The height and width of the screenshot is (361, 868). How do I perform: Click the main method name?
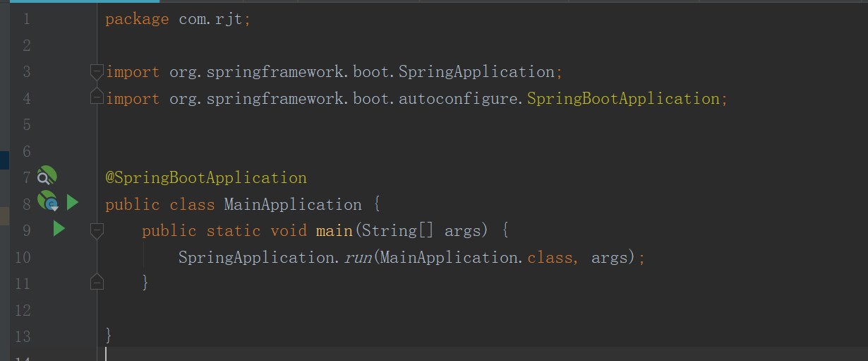(334, 230)
